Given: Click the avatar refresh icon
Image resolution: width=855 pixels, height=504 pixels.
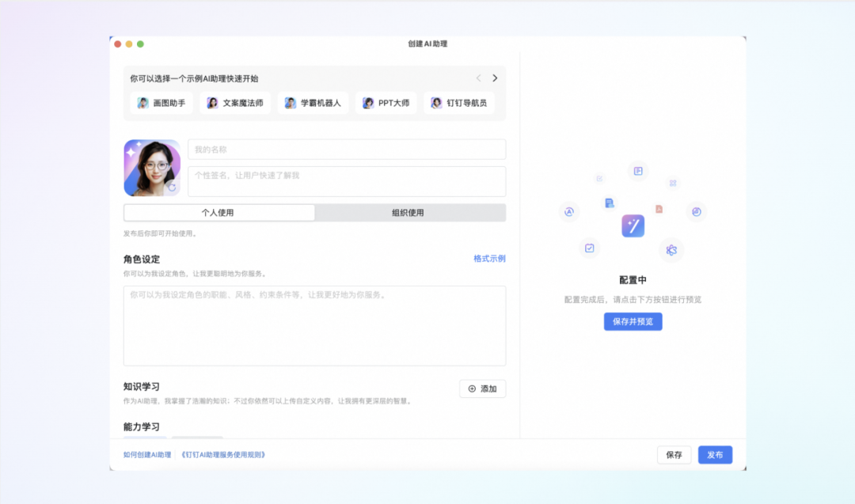Looking at the screenshot, I should pyautogui.click(x=172, y=188).
